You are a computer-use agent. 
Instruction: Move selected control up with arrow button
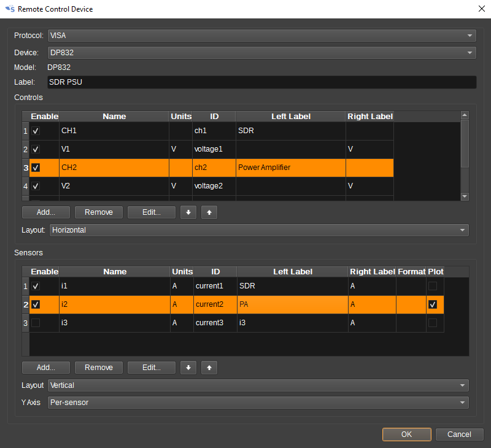(x=209, y=212)
